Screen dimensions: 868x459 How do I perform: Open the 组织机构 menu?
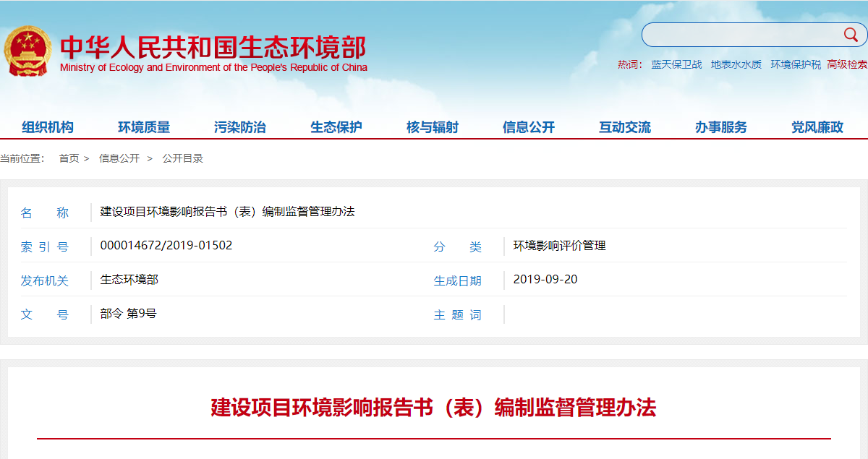(x=48, y=127)
